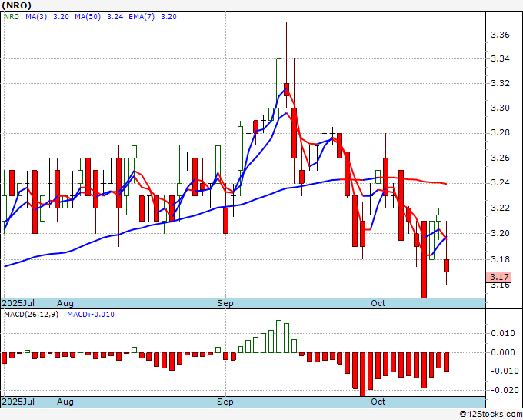Image resolution: width=523 pixels, height=420 pixels.
Task: Click the 3.26 price axis label
Action: coord(501,158)
